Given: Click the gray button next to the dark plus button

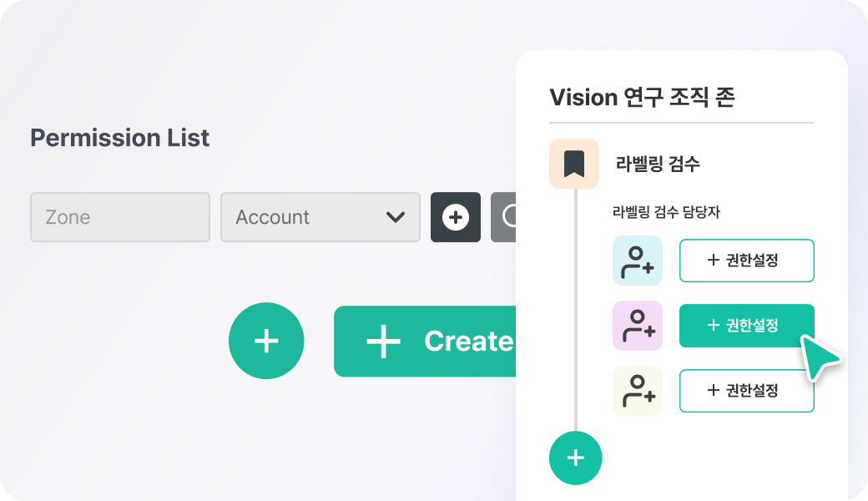Looking at the screenshot, I should tap(503, 217).
